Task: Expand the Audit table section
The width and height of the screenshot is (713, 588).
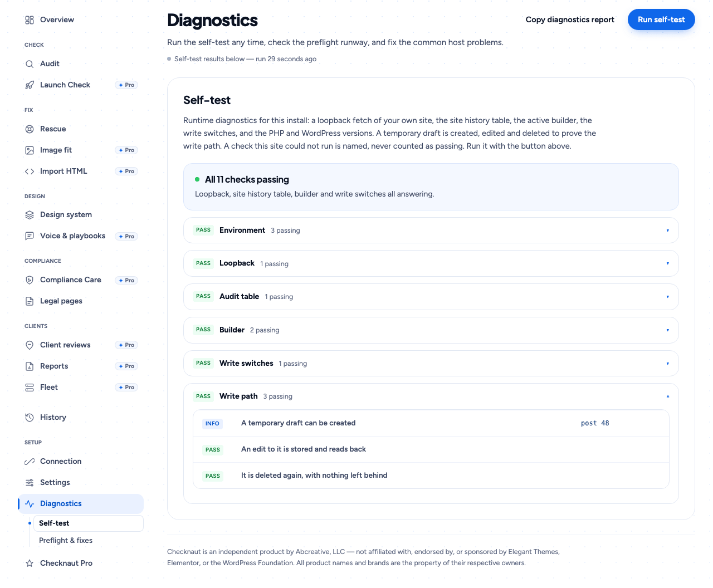Action: pos(431,297)
